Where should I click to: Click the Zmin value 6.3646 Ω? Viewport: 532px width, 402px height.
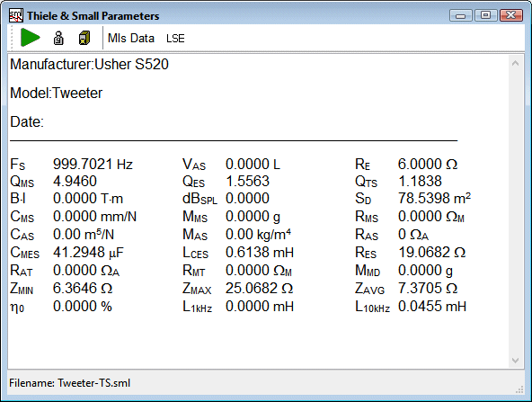pyautogui.click(x=83, y=289)
